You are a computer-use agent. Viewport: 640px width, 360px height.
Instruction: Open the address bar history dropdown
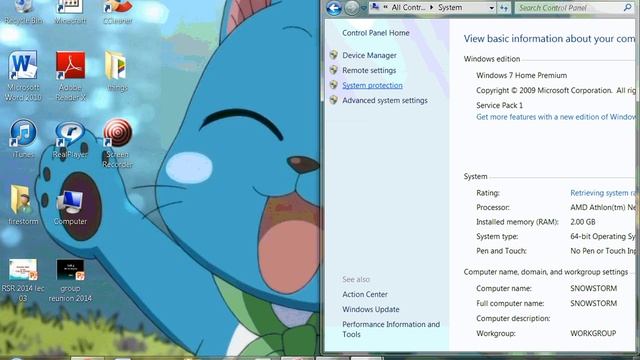click(x=491, y=8)
